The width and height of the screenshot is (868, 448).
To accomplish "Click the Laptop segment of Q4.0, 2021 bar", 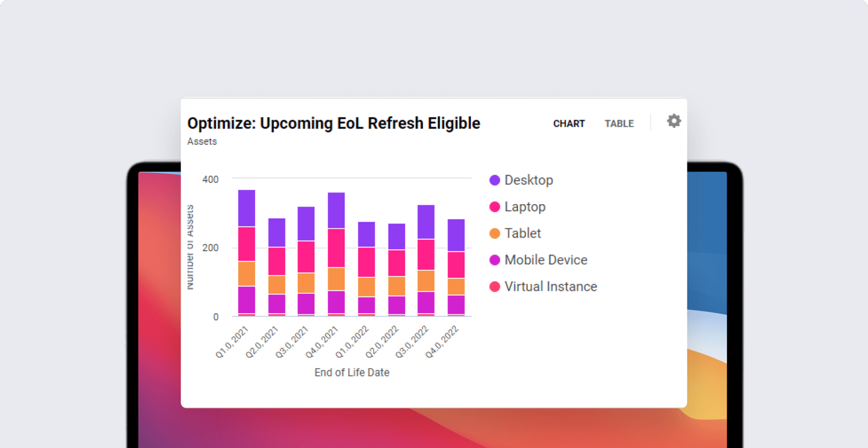I will 336,248.
